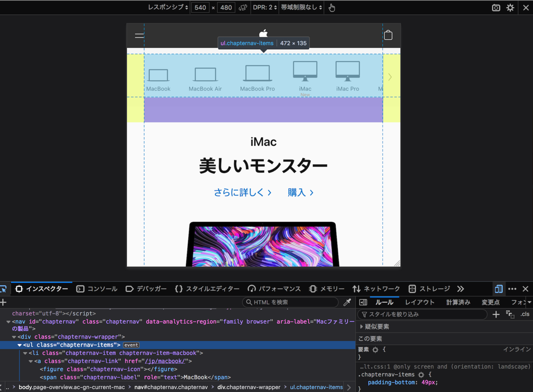Open the DPR dropdown
The height and width of the screenshot is (392, 533).
coord(265,8)
